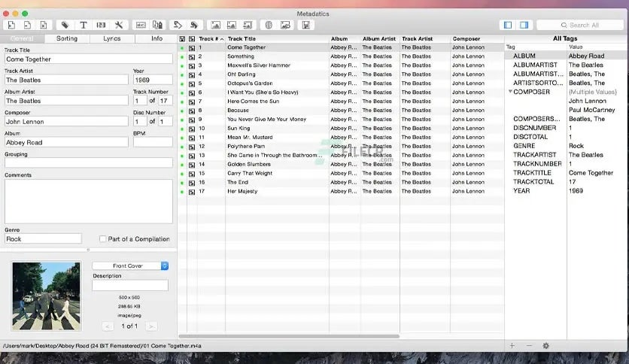Image resolution: width=629 pixels, height=364 pixels.
Task: Click the '123' track numbering icon
Action: 102,25
